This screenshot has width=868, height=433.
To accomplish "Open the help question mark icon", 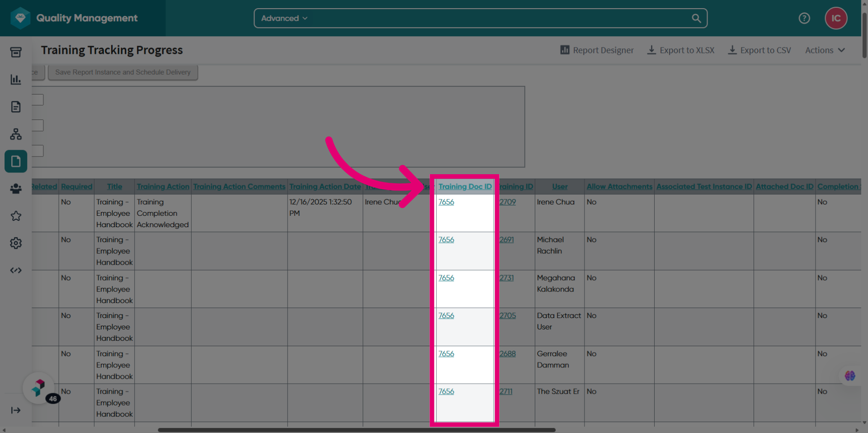I will [804, 18].
